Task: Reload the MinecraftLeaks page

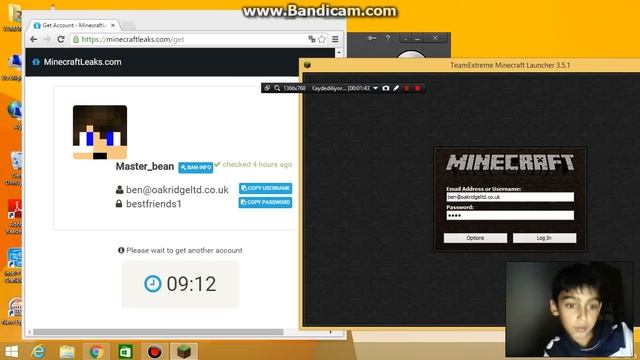Action: (61, 39)
